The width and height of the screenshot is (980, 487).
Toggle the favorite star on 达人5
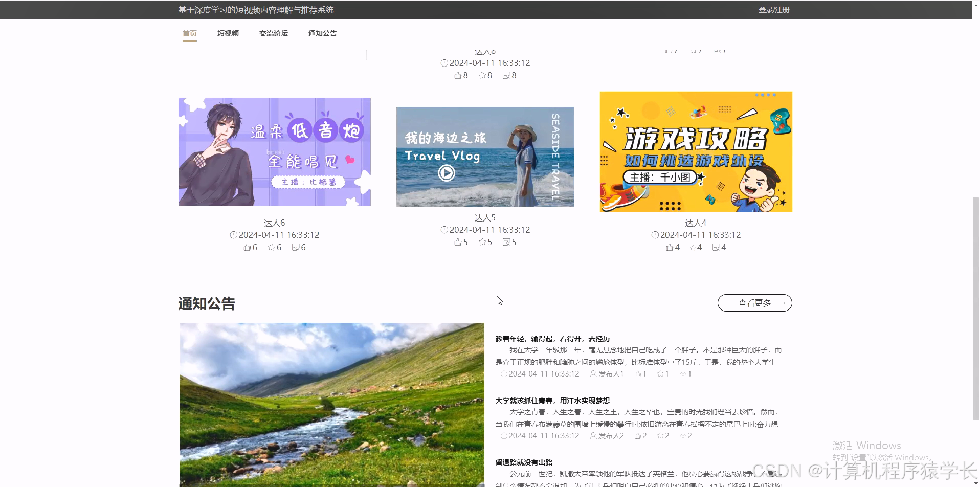pyautogui.click(x=481, y=242)
